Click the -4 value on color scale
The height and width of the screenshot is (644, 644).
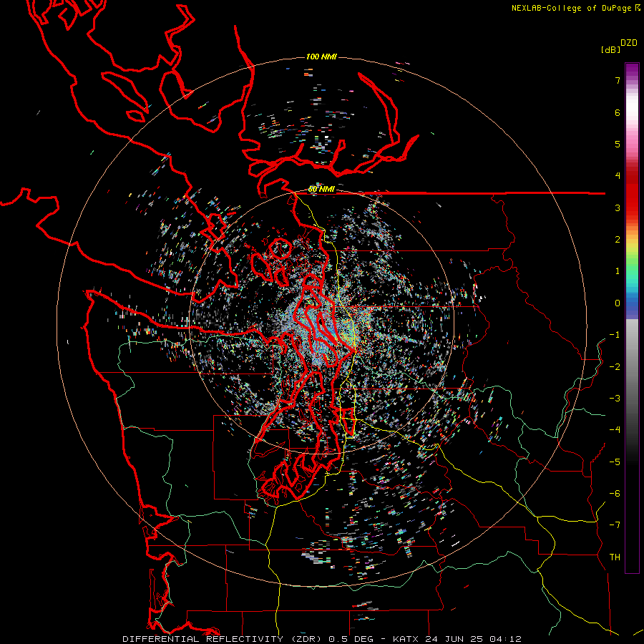(x=615, y=430)
